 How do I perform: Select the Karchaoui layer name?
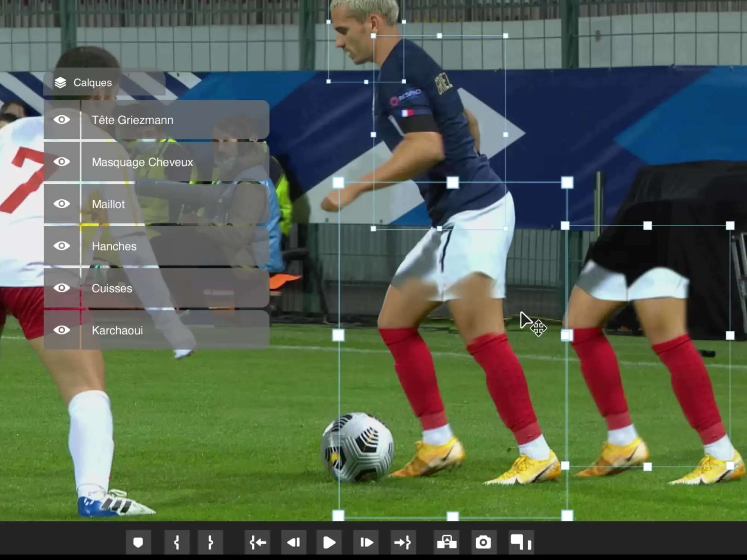[117, 330]
